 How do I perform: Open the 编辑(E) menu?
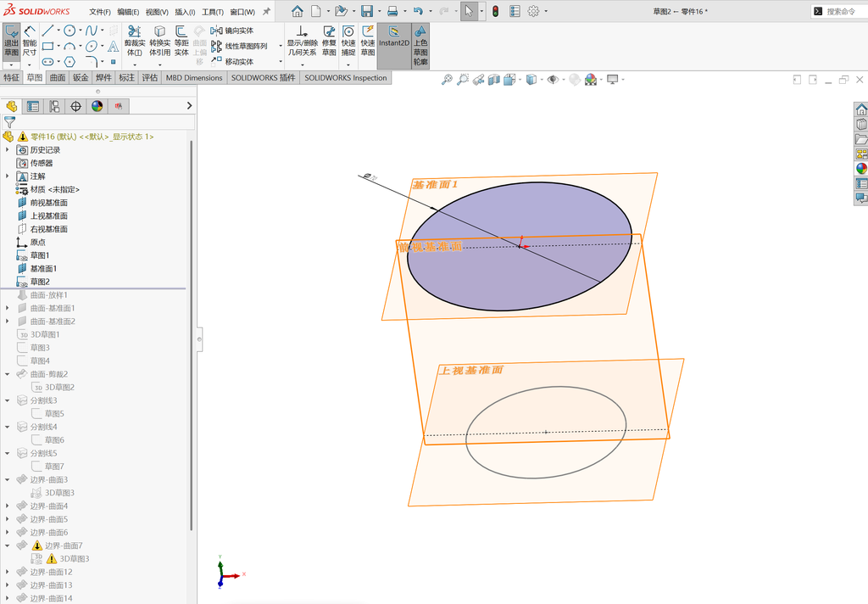point(129,12)
